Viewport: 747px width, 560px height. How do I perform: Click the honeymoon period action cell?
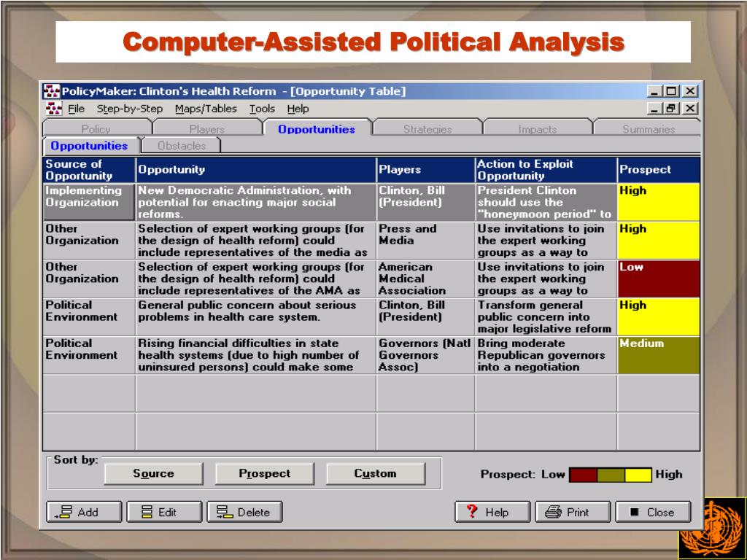546,202
